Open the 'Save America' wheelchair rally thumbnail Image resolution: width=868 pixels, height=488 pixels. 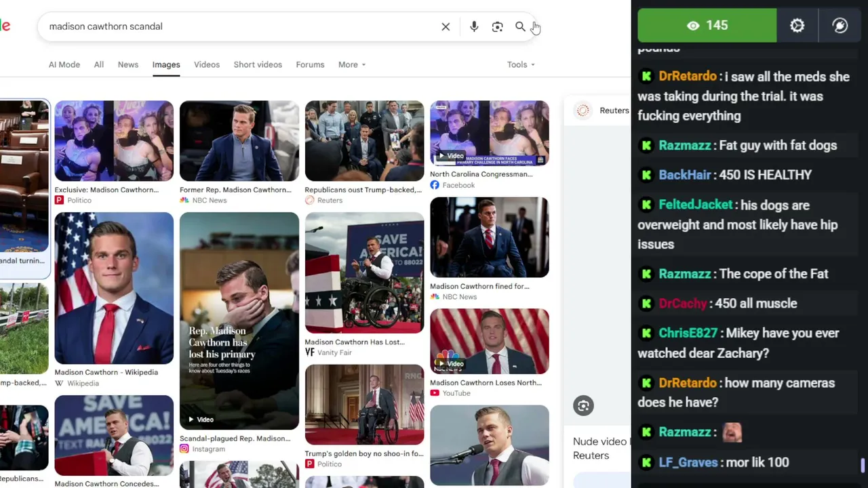364,273
